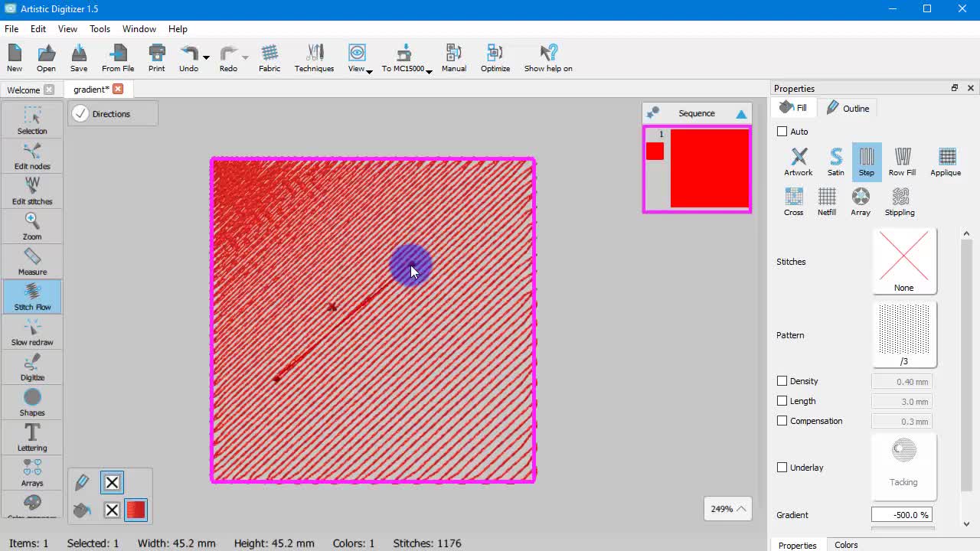Screen dimensions: 980x551
Task: Select the Zoom tool in sidebar
Action: tap(32, 227)
